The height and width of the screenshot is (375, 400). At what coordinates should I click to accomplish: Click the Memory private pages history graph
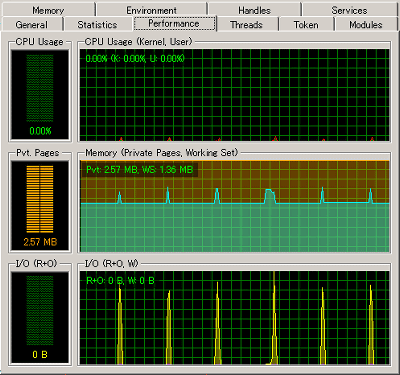click(x=235, y=206)
